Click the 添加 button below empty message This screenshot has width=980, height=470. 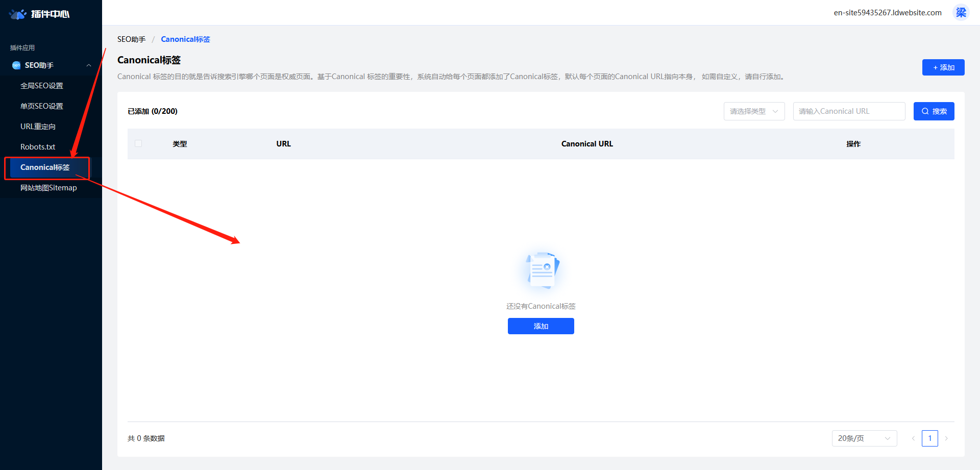pyautogui.click(x=541, y=326)
